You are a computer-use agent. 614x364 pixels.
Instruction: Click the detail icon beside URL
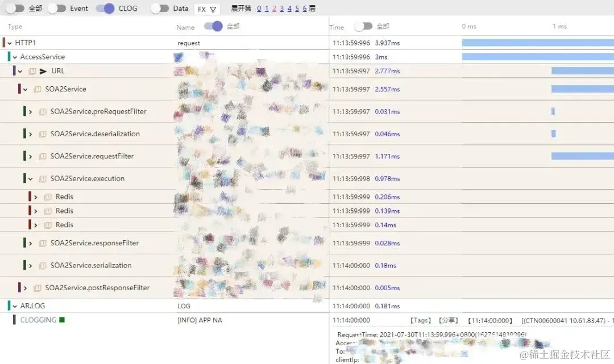coord(32,71)
